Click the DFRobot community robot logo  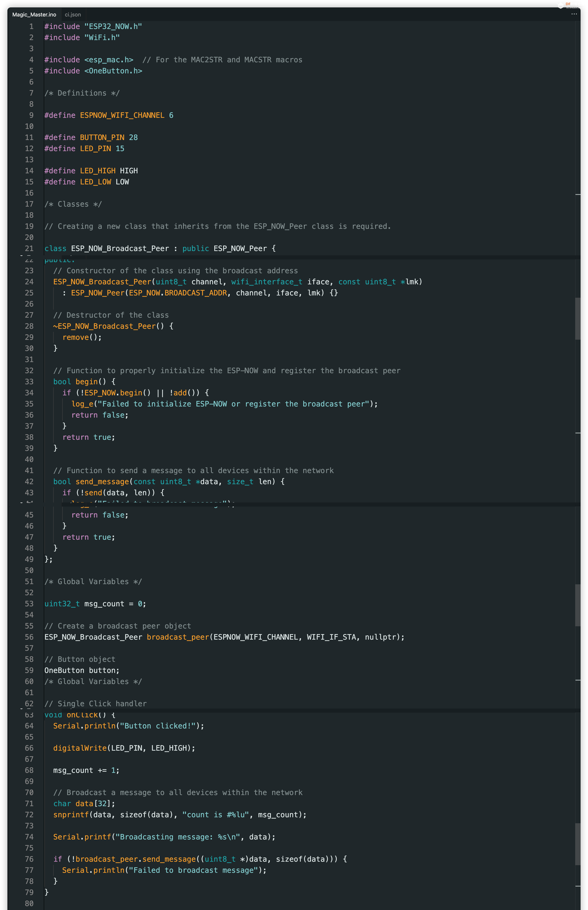click(x=560, y=5)
